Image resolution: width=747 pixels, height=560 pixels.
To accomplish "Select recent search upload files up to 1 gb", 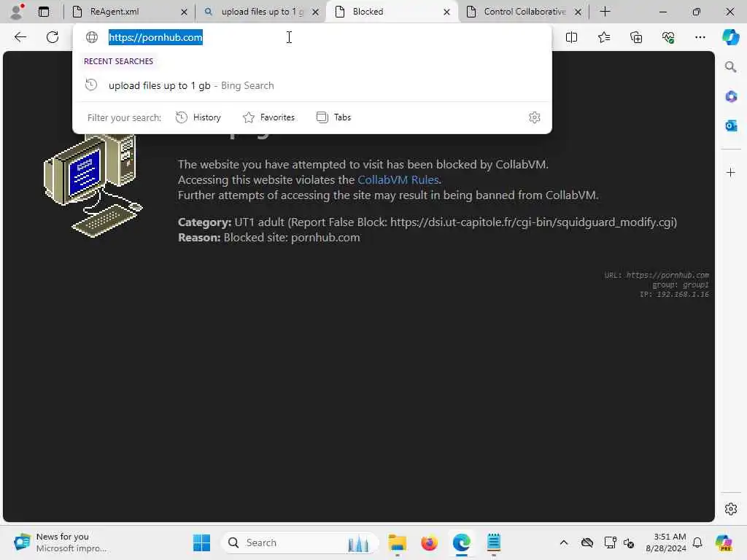I will pos(312,86).
